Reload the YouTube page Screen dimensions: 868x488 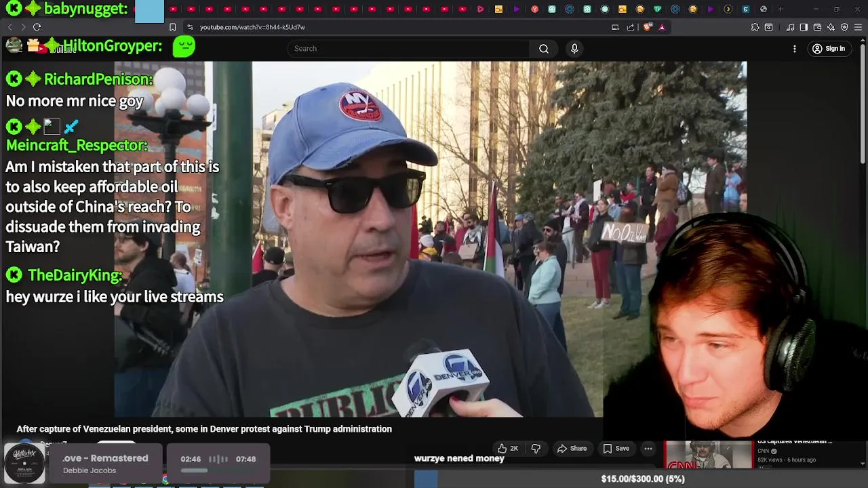(x=37, y=27)
